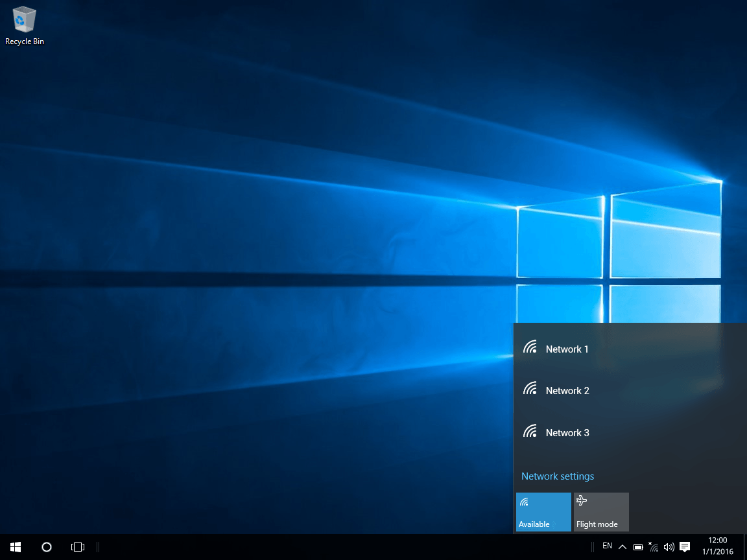
Task: Click Wi-Fi signal icon beside Network 3
Action: coord(530,430)
